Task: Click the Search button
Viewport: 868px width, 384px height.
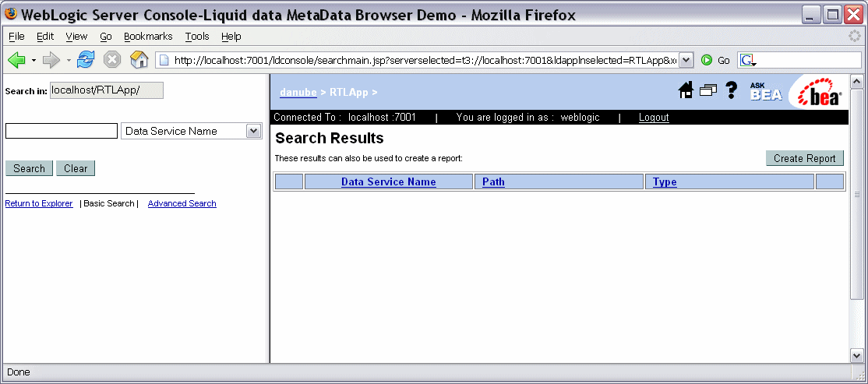Action: click(x=29, y=168)
